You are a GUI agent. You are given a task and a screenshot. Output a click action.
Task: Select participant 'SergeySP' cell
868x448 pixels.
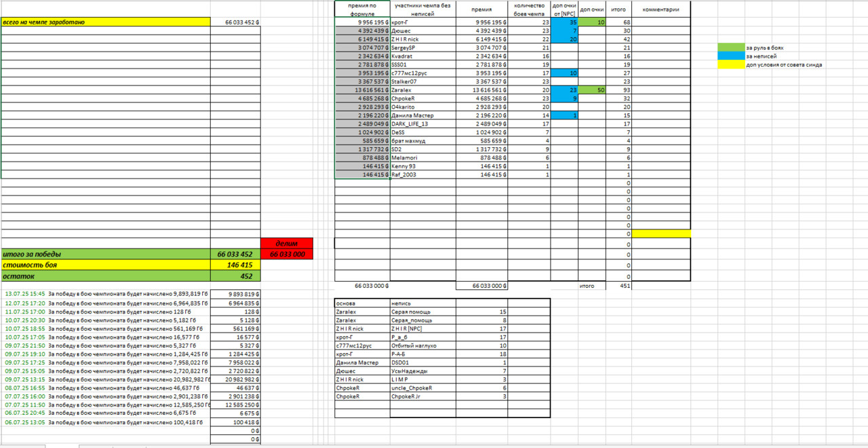point(422,48)
